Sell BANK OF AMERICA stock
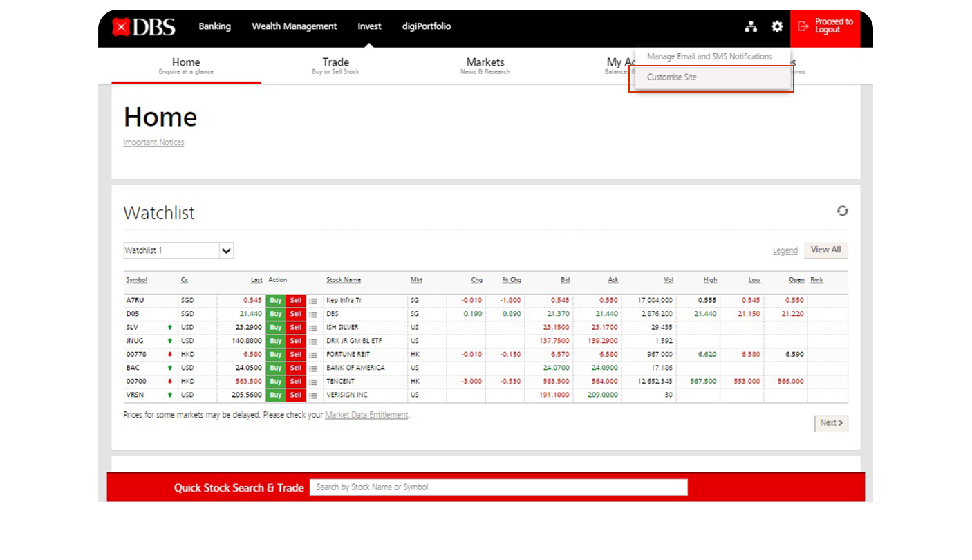The height and width of the screenshot is (560, 972). point(296,368)
